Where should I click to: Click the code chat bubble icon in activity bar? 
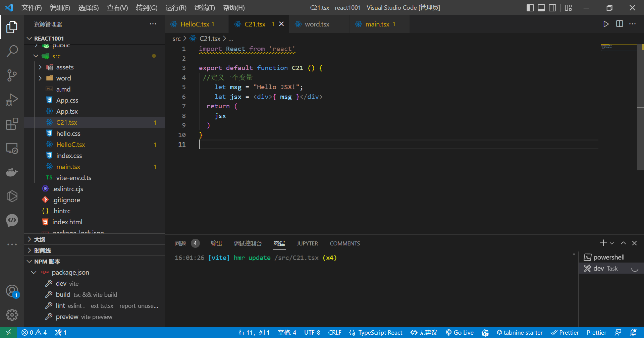point(12,220)
